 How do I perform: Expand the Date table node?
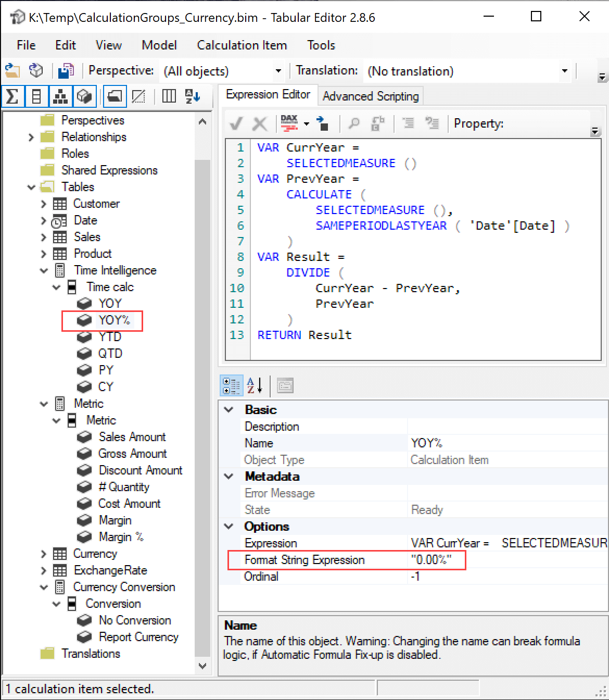click(x=44, y=221)
